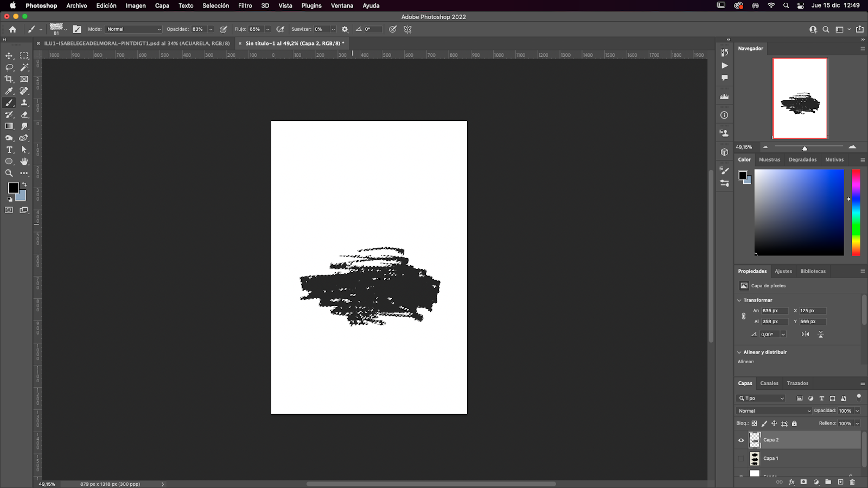Select the Ellipse shape tool
Image resolution: width=868 pixels, height=488 pixels.
pos(9,162)
